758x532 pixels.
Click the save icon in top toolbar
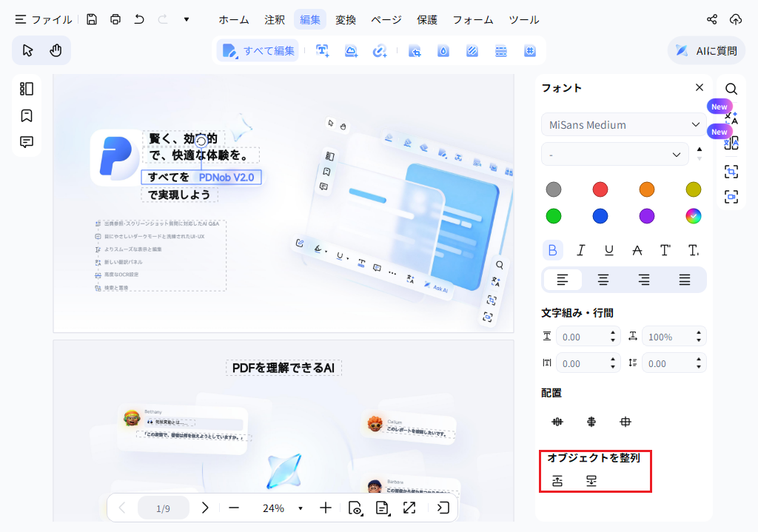(x=92, y=19)
